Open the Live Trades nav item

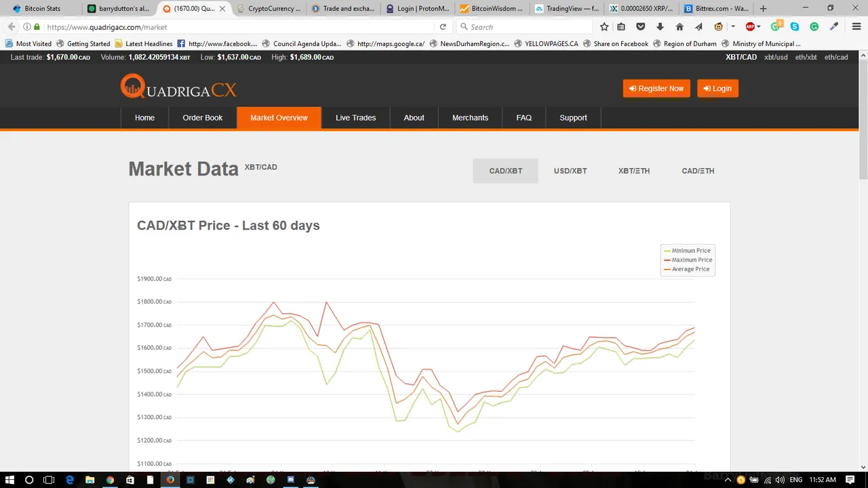pos(355,118)
